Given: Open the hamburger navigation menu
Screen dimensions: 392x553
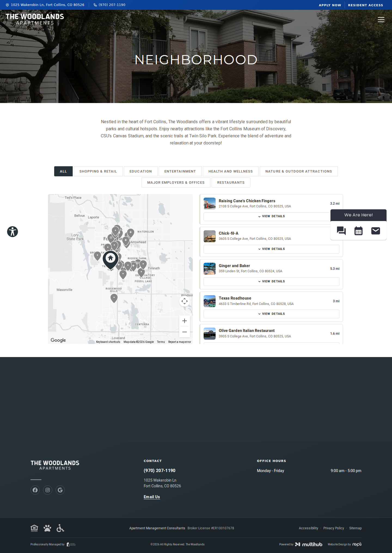Looking at the screenshot, I should 381,20.
